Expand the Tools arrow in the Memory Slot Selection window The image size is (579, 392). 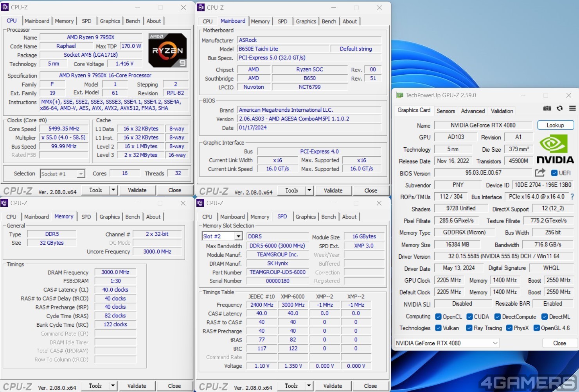click(309, 386)
